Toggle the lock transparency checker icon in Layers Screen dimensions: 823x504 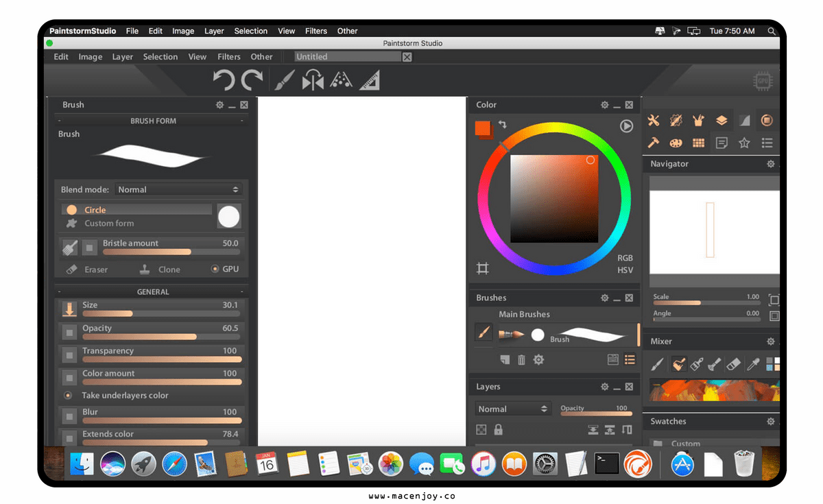(x=481, y=430)
